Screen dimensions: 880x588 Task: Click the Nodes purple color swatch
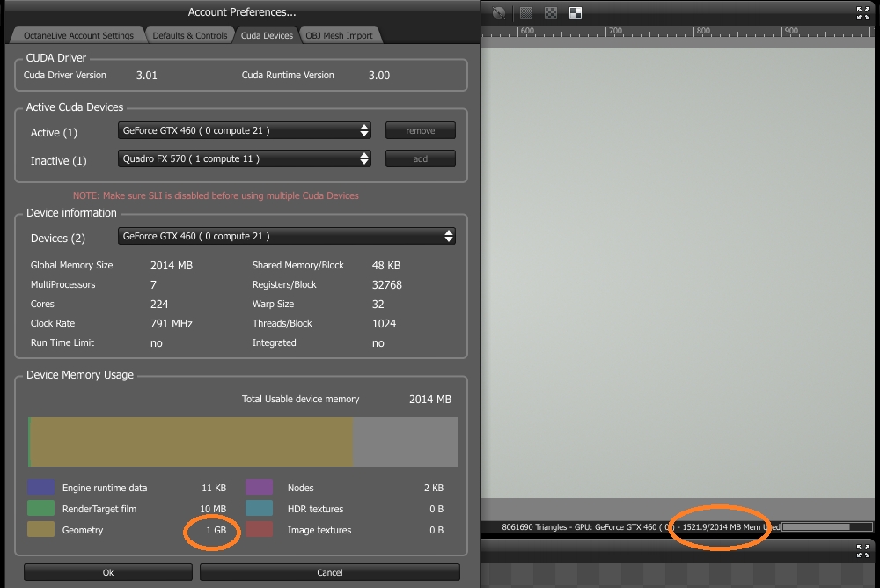click(260, 487)
